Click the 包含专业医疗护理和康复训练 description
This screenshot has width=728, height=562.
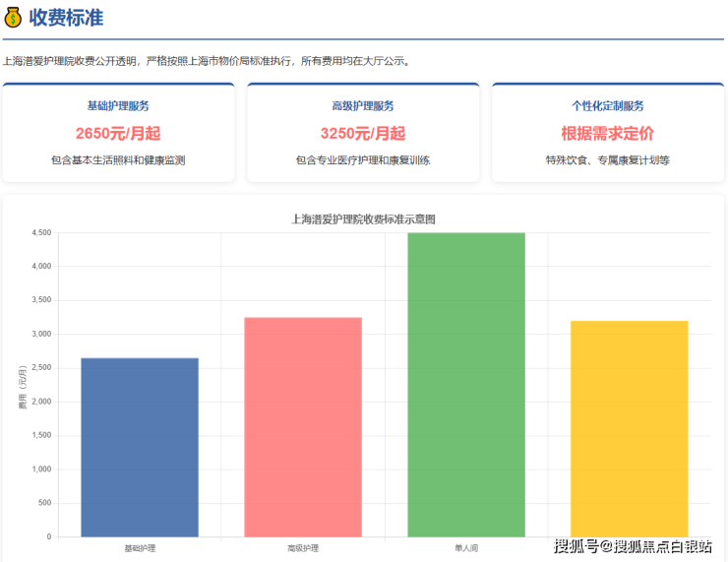click(x=363, y=159)
